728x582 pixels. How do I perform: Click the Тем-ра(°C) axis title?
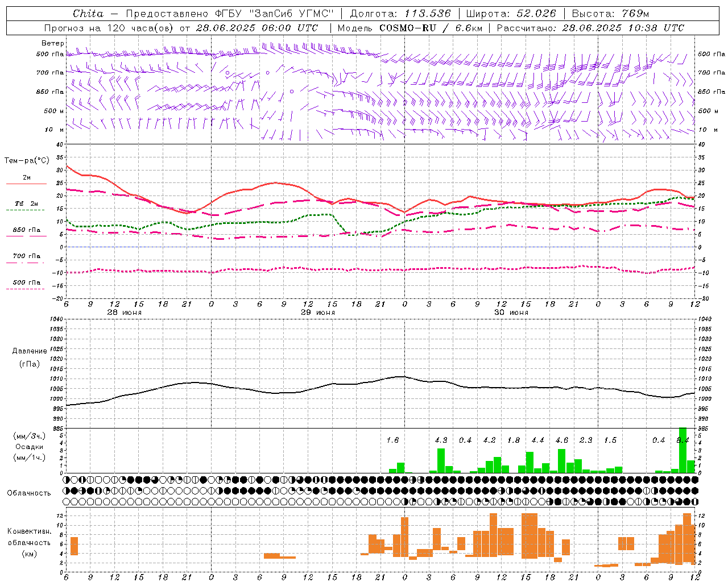(x=27, y=161)
